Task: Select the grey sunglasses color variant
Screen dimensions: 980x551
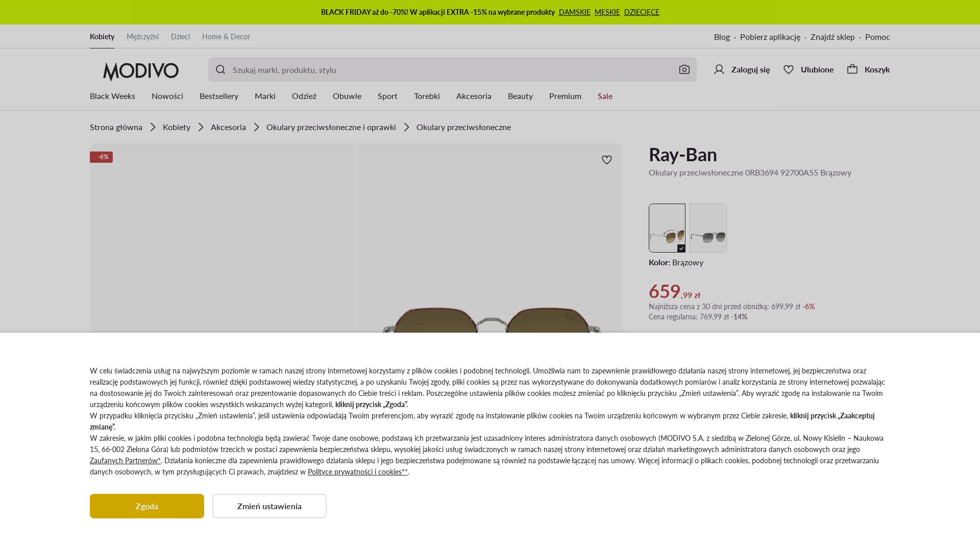Action: pos(708,228)
